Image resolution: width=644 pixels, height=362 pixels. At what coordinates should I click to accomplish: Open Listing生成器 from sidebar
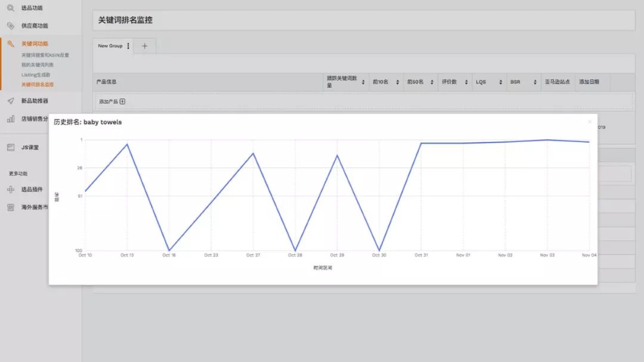coord(36,75)
